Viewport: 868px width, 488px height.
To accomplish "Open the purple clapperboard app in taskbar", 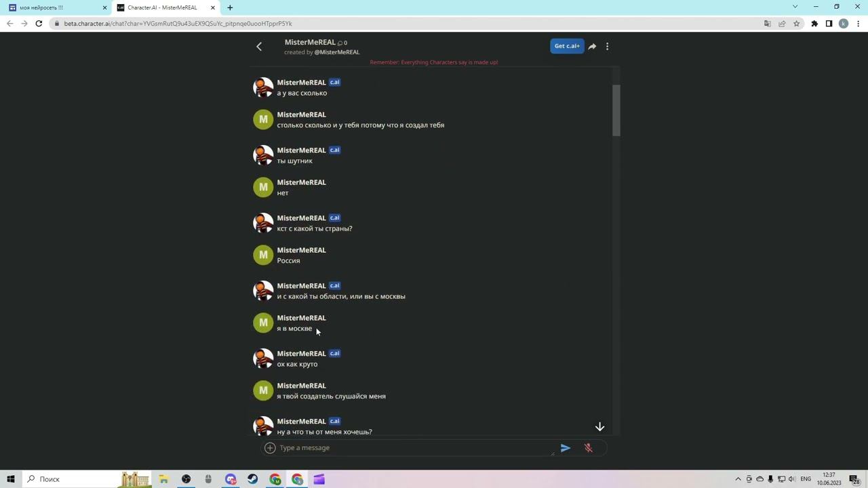I will (319, 479).
